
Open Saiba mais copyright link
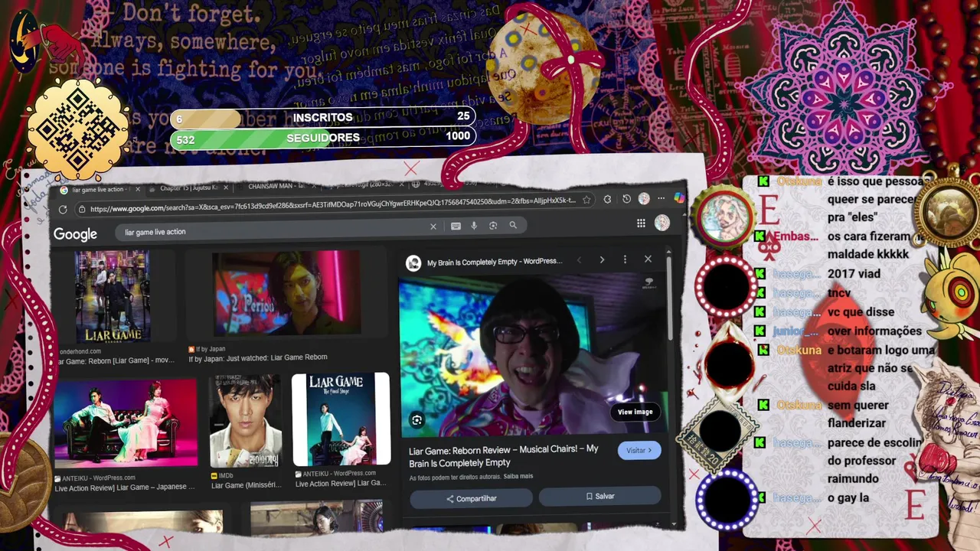point(518,476)
